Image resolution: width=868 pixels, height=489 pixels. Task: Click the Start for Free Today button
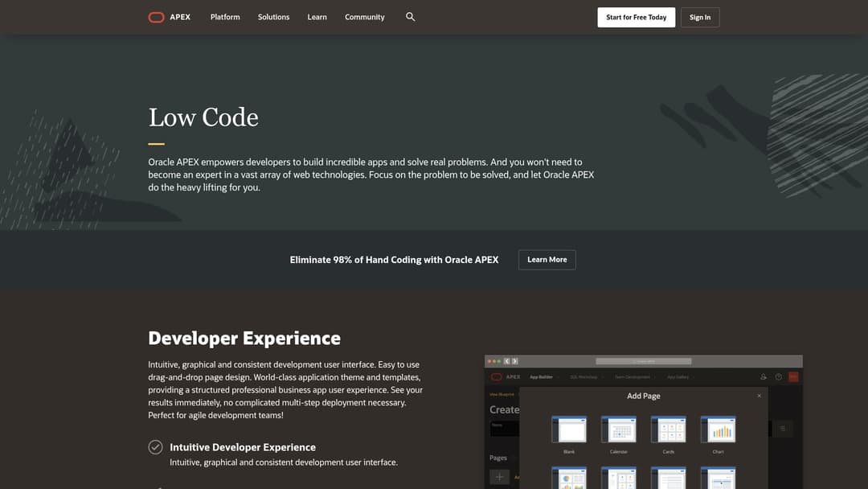pyautogui.click(x=636, y=17)
